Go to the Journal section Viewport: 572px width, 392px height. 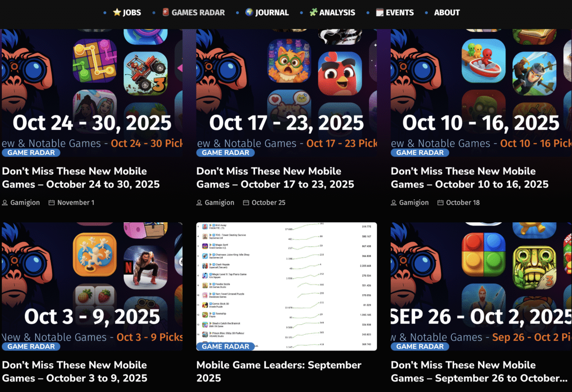point(267,12)
